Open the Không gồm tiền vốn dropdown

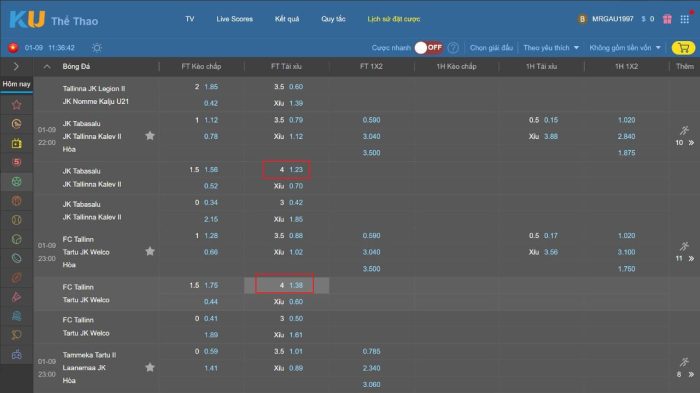[625, 48]
